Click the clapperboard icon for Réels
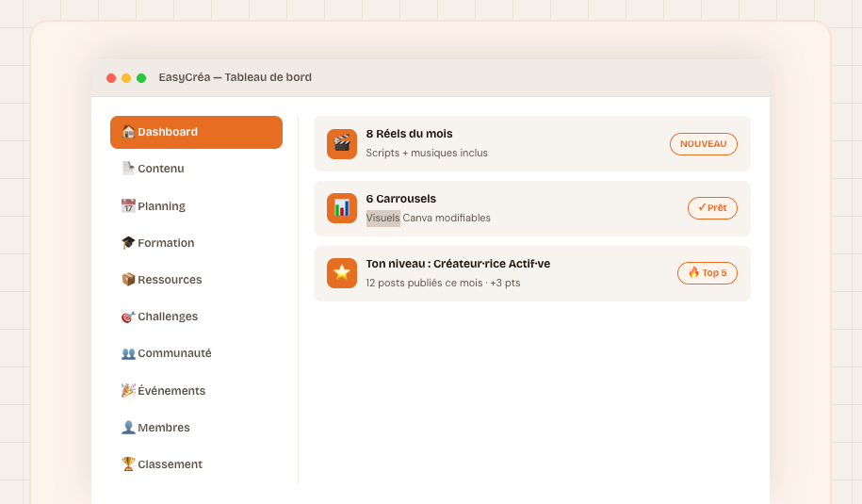The width and height of the screenshot is (862, 504). pos(341,144)
